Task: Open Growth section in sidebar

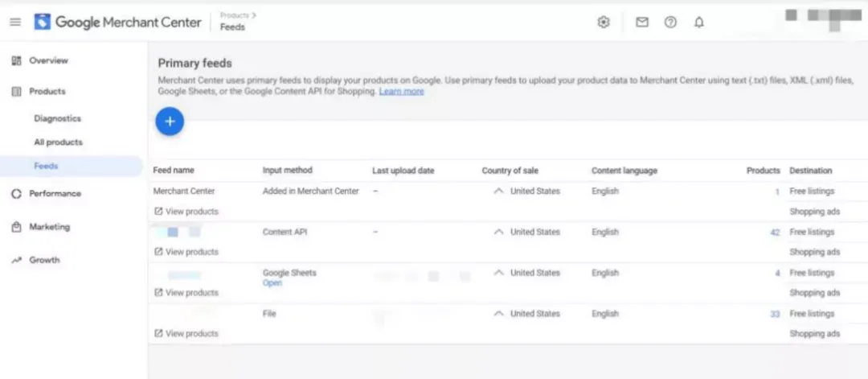Action: [x=44, y=261]
